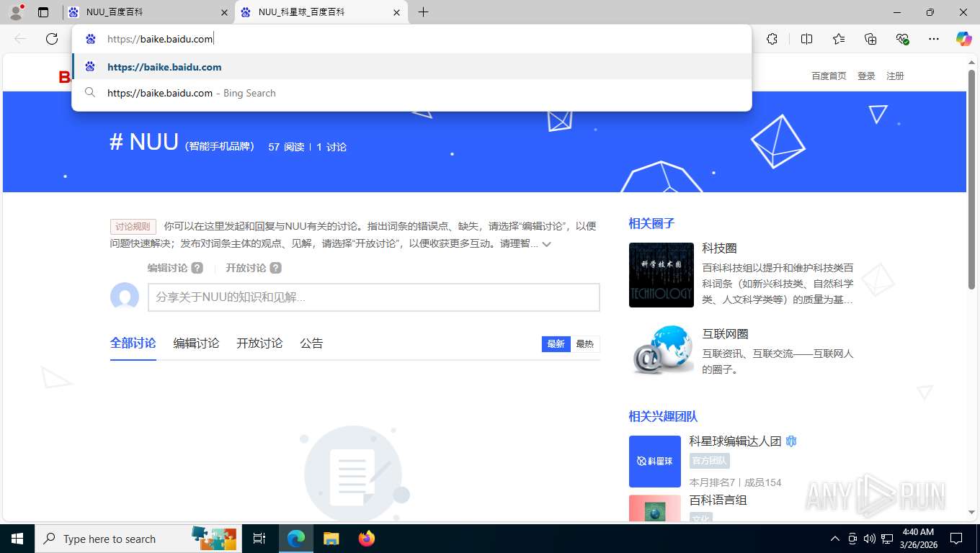Switch to the 全部讨论 tab
The image size is (980, 553).
[x=133, y=343]
